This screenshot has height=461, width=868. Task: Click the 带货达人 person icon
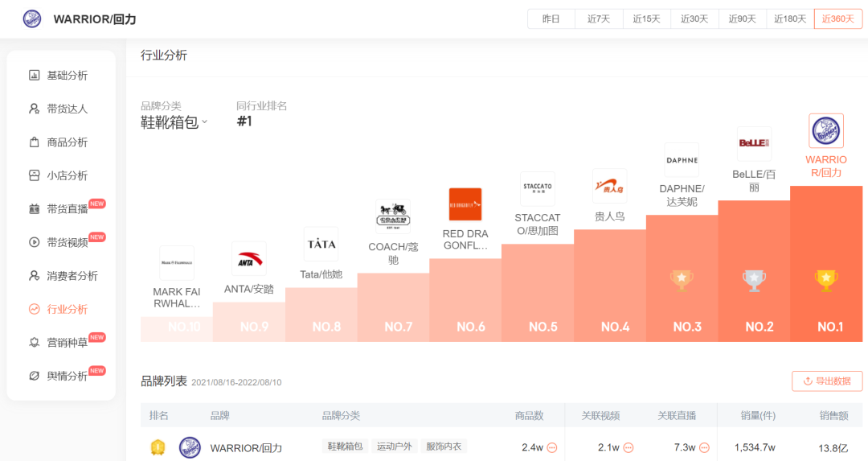pyautogui.click(x=35, y=109)
